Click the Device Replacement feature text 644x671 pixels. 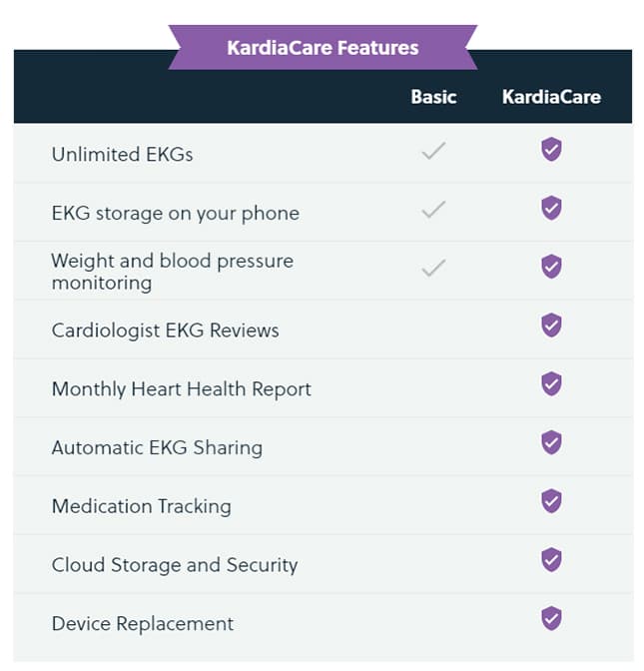tap(142, 624)
